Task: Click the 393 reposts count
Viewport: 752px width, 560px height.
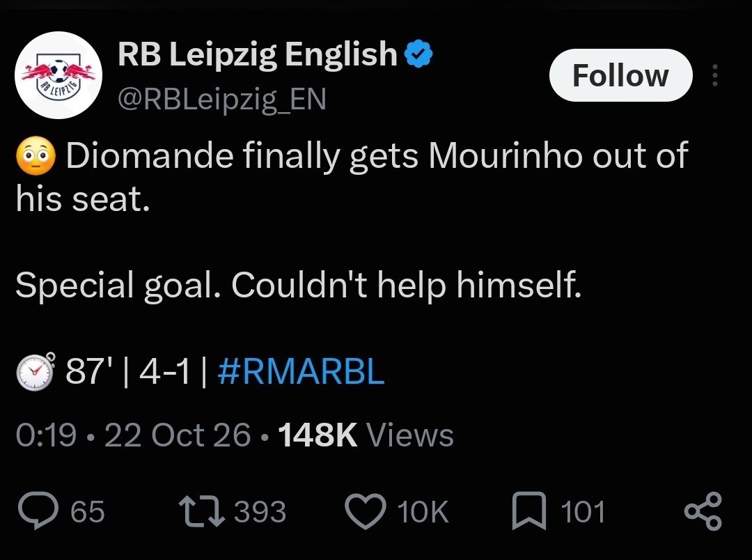Action: click(260, 511)
